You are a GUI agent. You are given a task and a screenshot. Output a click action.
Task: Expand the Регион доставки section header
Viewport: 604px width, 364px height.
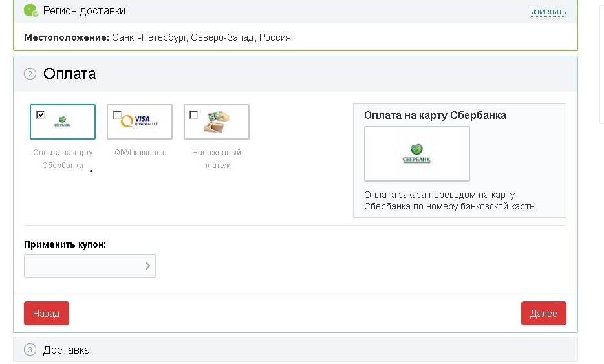click(85, 11)
